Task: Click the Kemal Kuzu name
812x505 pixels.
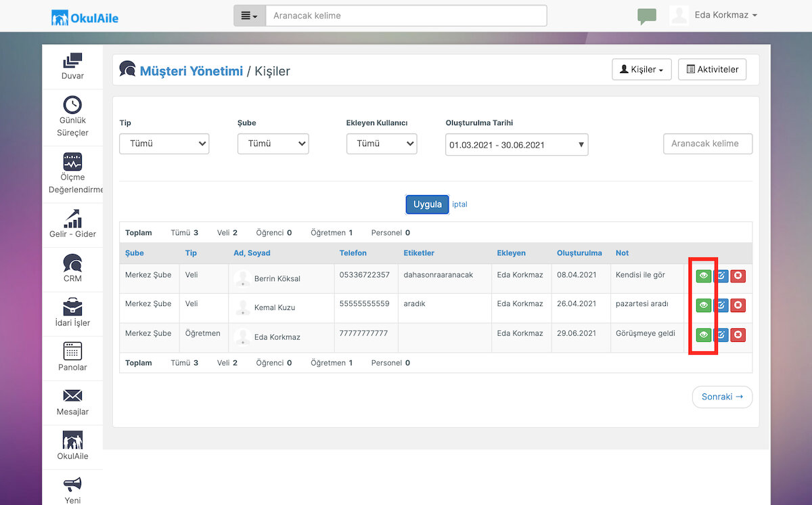Action: (275, 308)
